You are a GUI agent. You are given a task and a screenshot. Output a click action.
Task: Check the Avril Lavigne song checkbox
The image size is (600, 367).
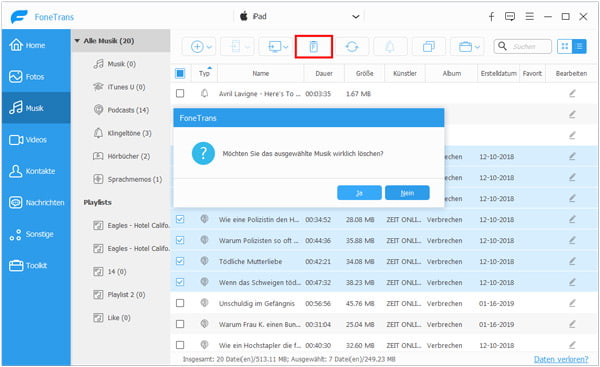click(x=180, y=93)
